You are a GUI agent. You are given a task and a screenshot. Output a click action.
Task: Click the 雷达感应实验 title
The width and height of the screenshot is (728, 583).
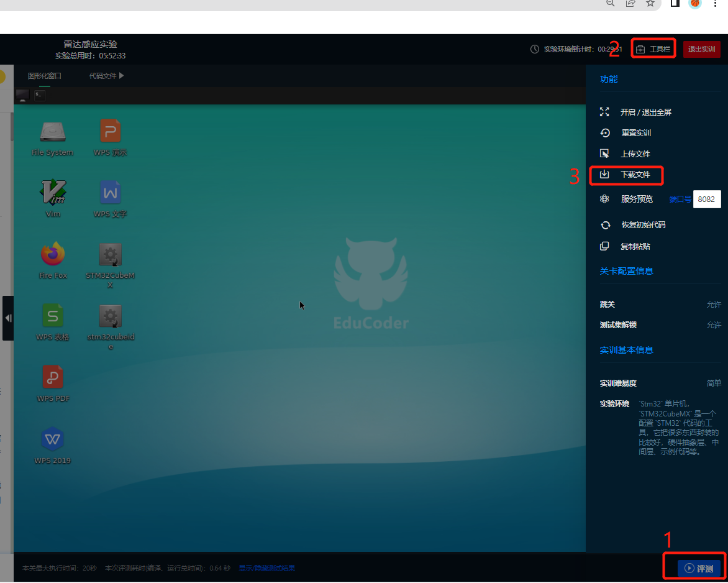(x=90, y=44)
